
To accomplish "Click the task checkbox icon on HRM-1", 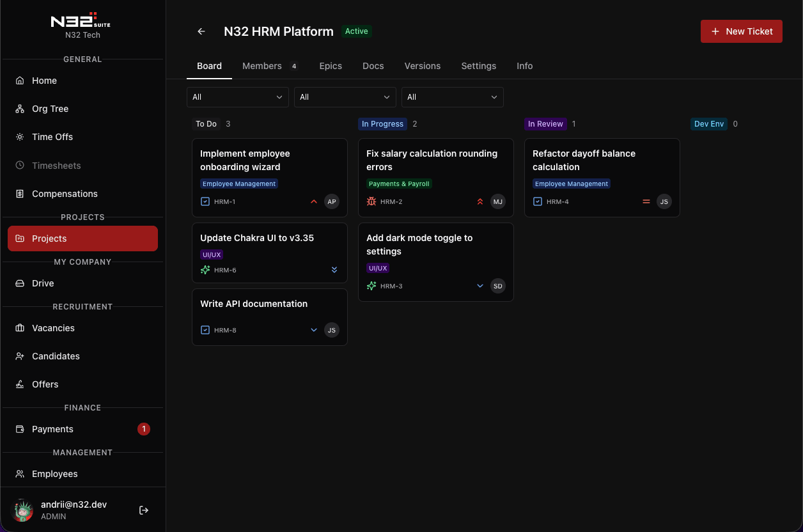I will 205,201.
